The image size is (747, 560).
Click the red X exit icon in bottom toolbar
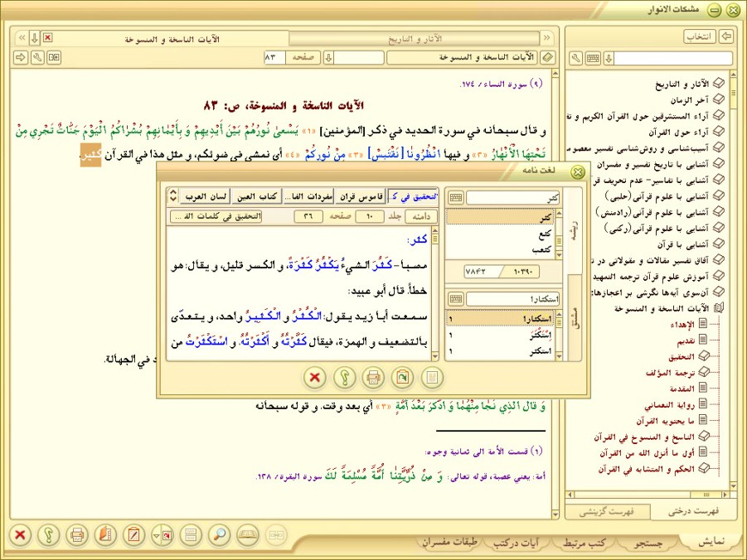pos(20,535)
